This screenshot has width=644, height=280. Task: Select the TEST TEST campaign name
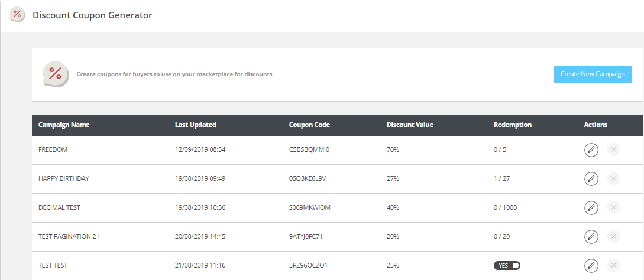coord(53,266)
